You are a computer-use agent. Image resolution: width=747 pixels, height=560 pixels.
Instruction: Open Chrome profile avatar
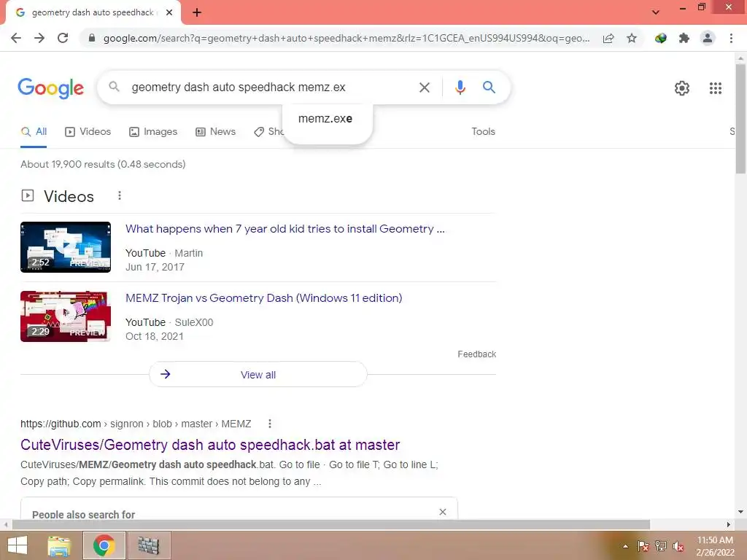point(708,38)
